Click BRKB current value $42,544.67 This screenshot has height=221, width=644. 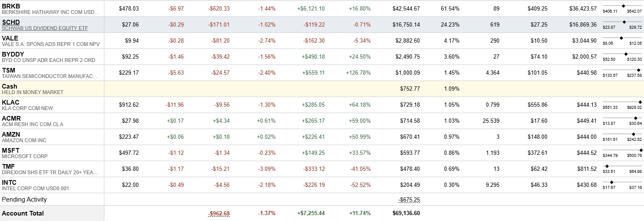pyautogui.click(x=406, y=8)
